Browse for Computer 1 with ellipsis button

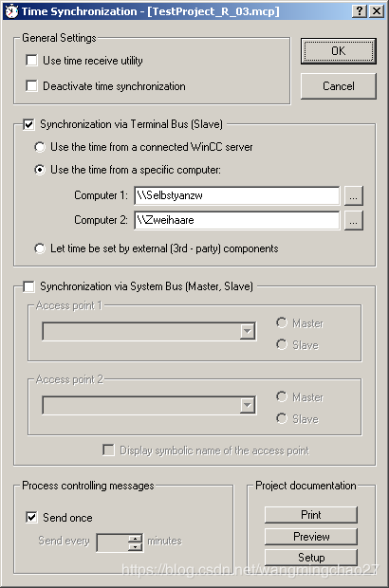click(353, 195)
